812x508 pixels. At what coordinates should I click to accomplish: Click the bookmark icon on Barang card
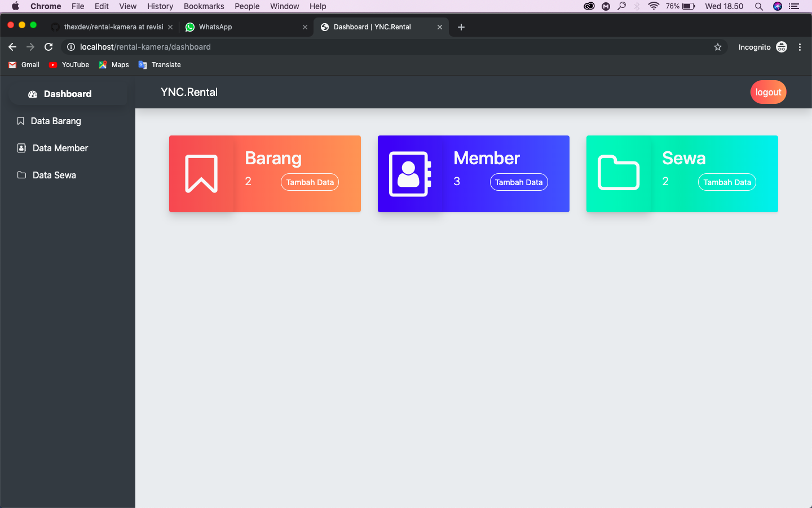point(201,174)
